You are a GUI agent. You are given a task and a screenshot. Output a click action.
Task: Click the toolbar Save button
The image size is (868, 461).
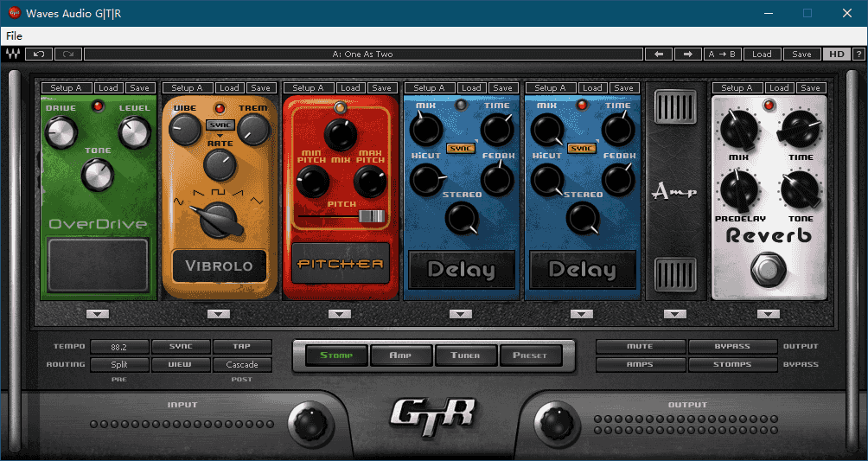[x=801, y=54]
